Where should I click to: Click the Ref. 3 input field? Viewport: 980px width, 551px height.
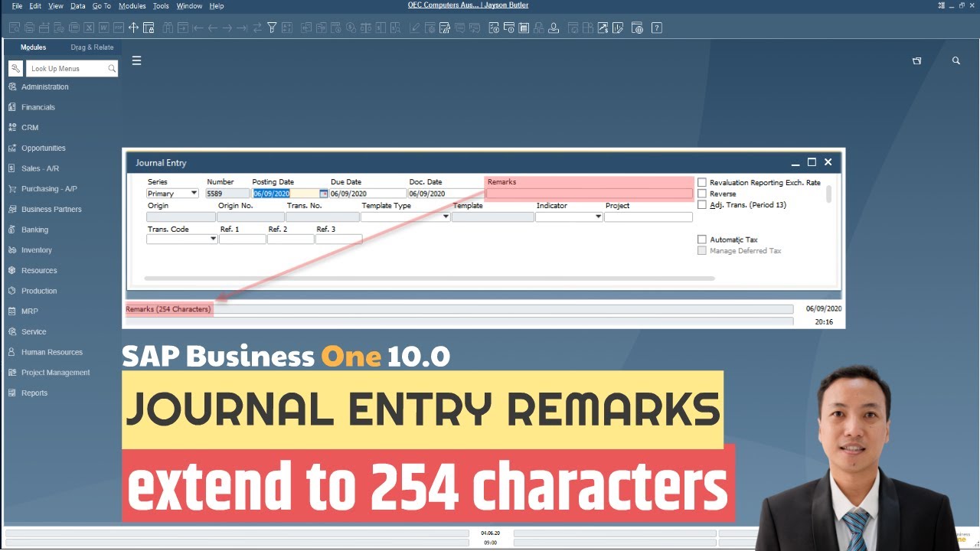point(338,239)
